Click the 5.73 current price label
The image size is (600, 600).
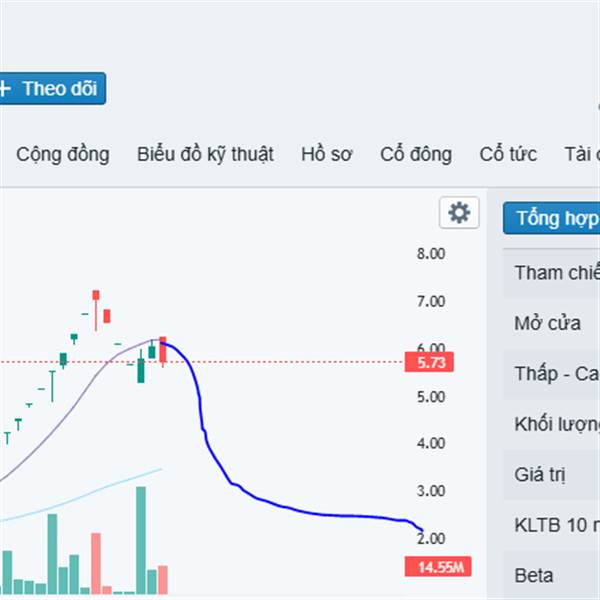429,362
